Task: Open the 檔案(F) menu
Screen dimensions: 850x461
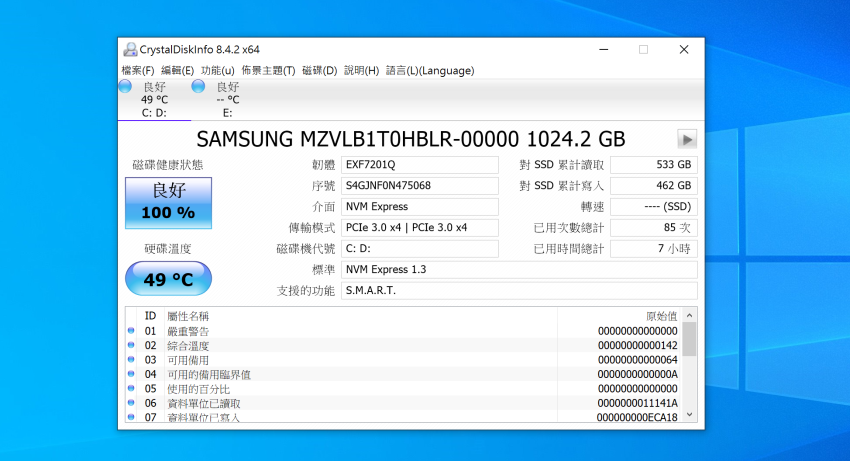Action: pos(138,71)
